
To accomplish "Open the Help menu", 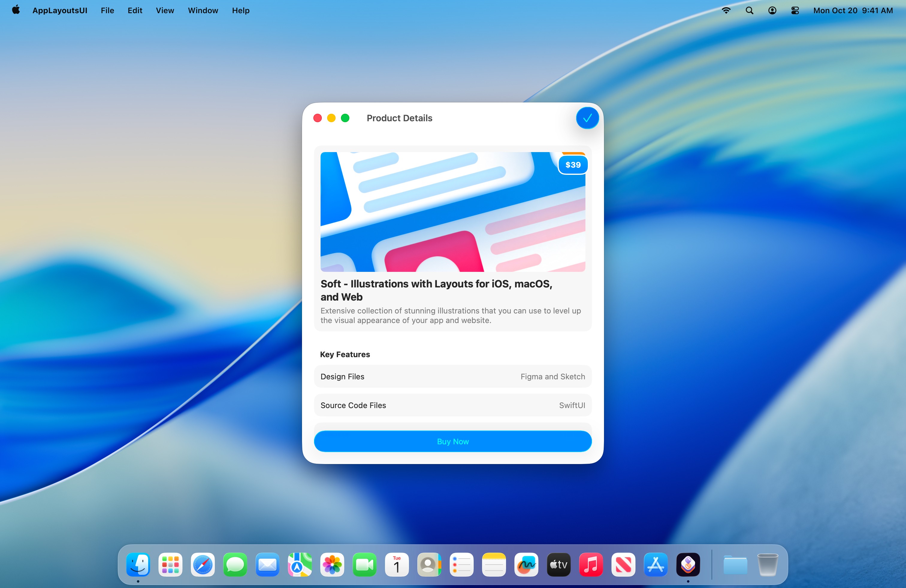I will coord(241,10).
